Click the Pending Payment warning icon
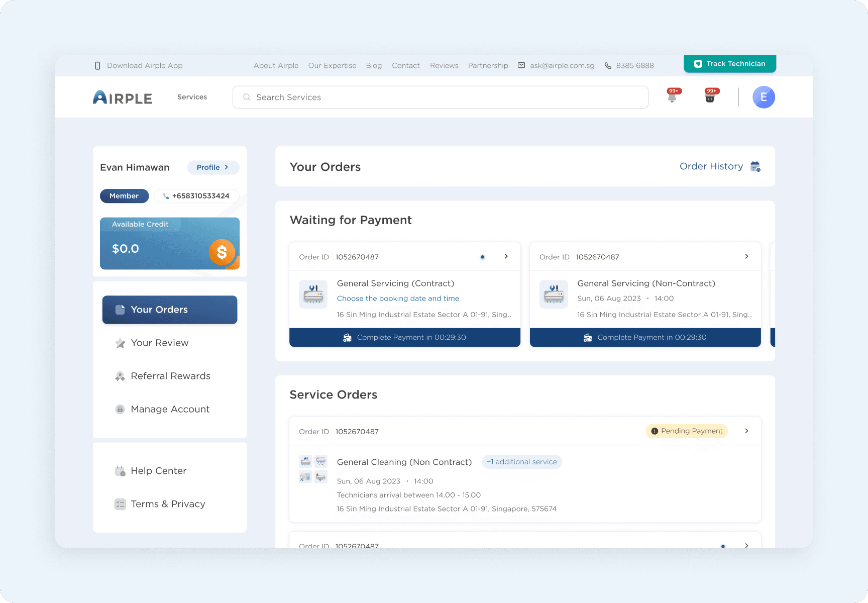 coord(655,431)
